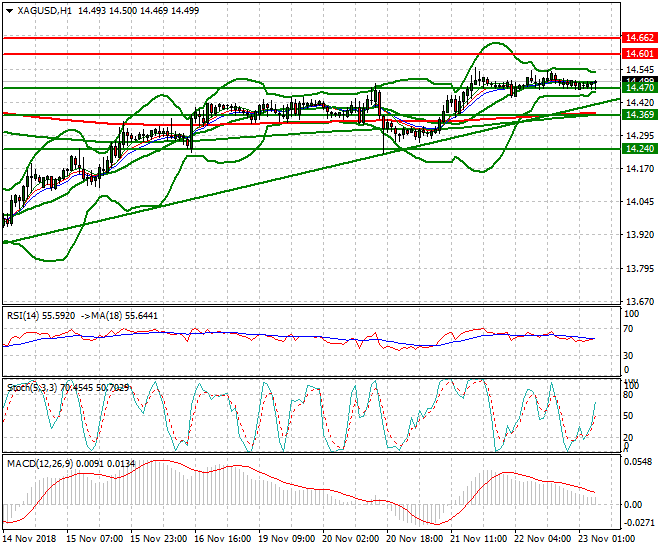Click the 14.045 price axis value
This screenshot has height=550, width=660.
click(x=640, y=202)
